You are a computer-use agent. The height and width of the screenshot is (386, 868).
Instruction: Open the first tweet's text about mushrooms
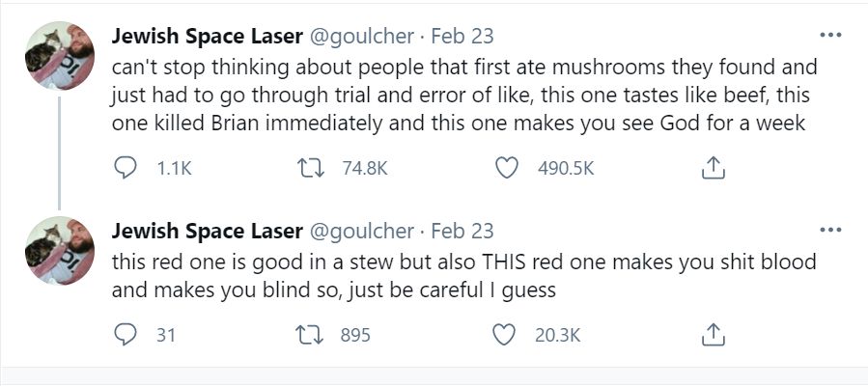coord(464,96)
